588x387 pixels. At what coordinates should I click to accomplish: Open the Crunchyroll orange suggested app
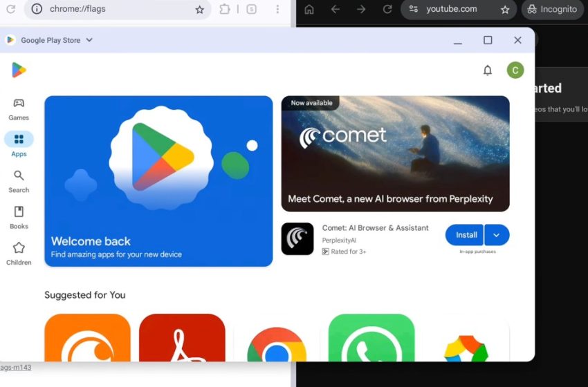pyautogui.click(x=87, y=337)
